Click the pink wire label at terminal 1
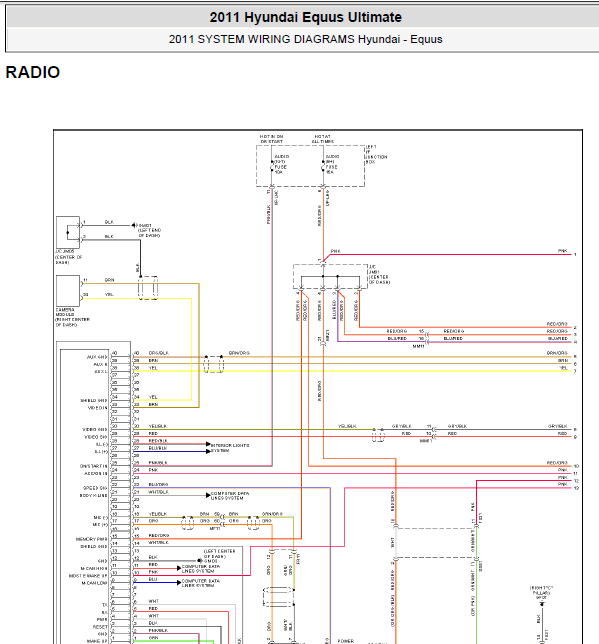This screenshot has width=599, height=644. 562,251
